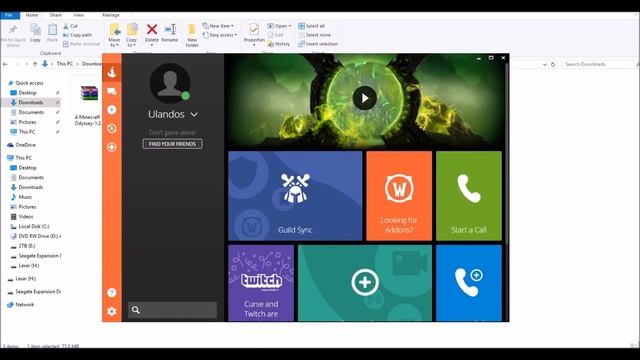The image size is (640, 360).
Task: Click Select all in ribbon
Action: (x=311, y=26)
